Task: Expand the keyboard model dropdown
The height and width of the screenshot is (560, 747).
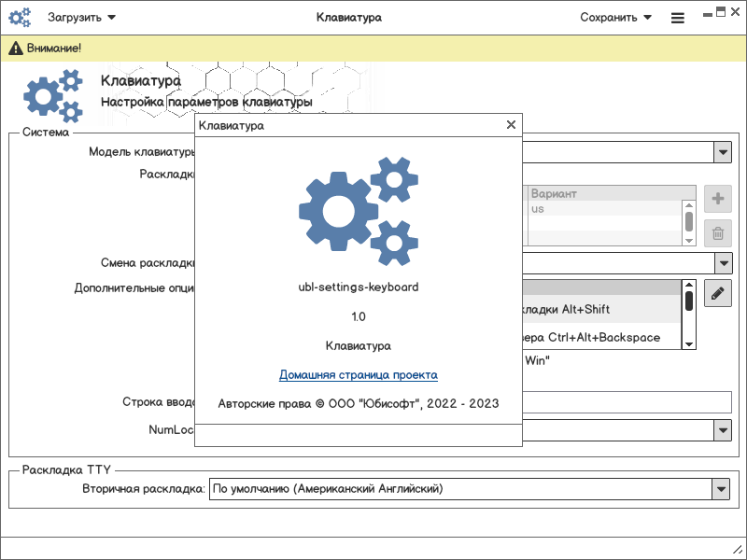Action: [722, 152]
